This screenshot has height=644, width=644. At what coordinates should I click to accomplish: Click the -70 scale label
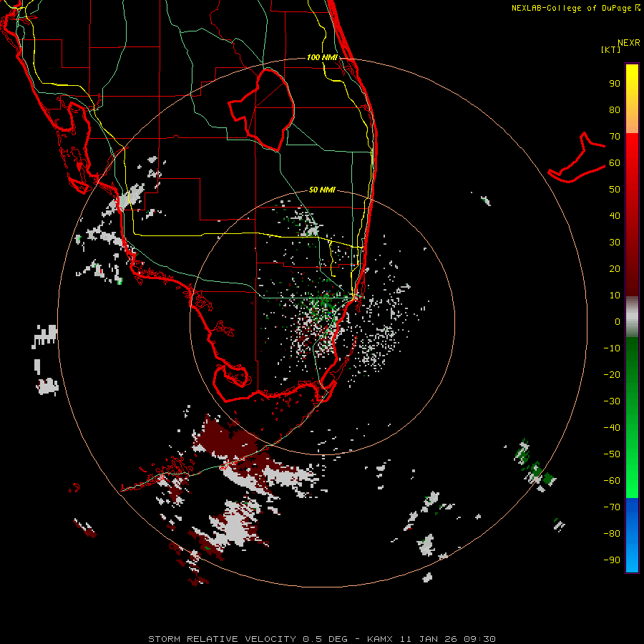[x=612, y=507]
